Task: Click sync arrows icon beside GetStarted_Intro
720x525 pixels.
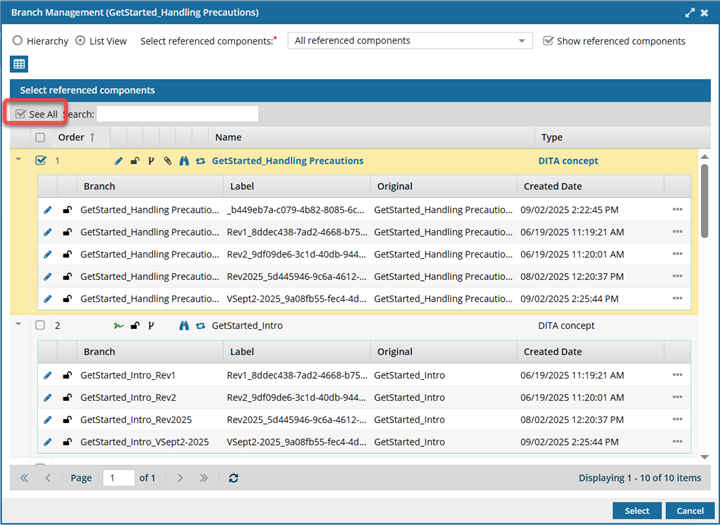Action: pos(200,325)
